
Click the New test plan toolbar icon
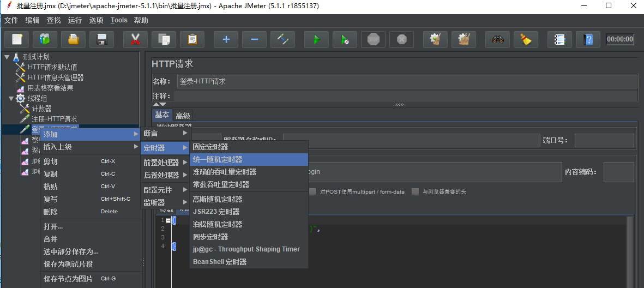(x=17, y=39)
